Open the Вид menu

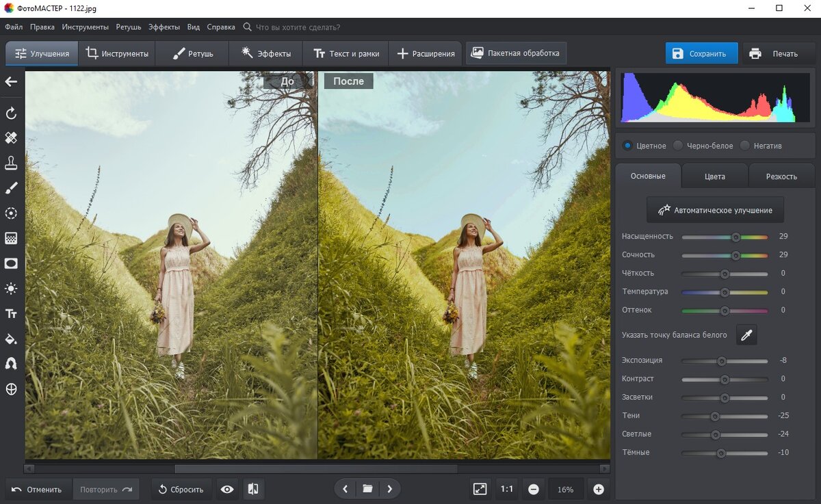point(194,27)
